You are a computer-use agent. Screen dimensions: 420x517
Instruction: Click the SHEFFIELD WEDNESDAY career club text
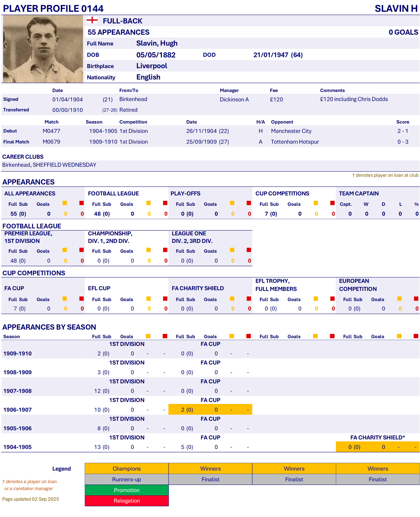point(64,165)
